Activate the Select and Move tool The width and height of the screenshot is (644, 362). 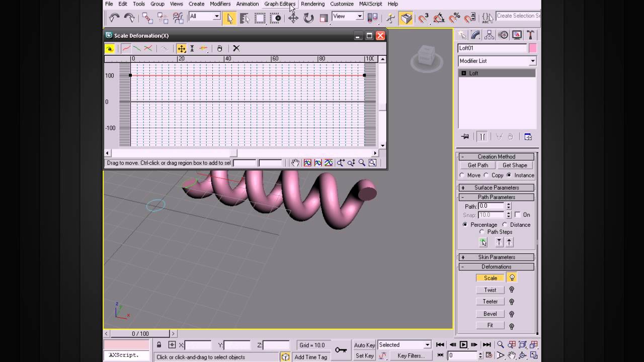[293, 18]
